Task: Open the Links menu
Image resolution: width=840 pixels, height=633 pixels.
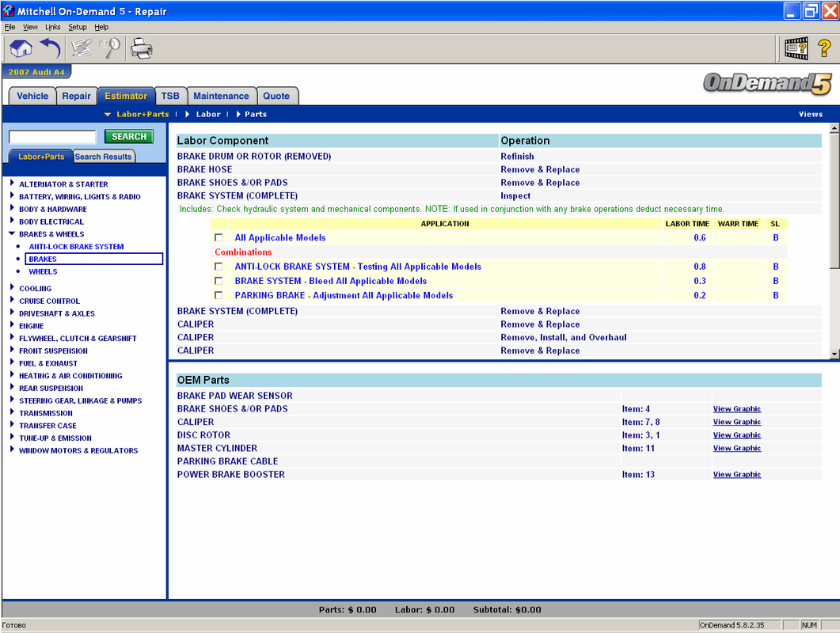Action: tap(52, 27)
